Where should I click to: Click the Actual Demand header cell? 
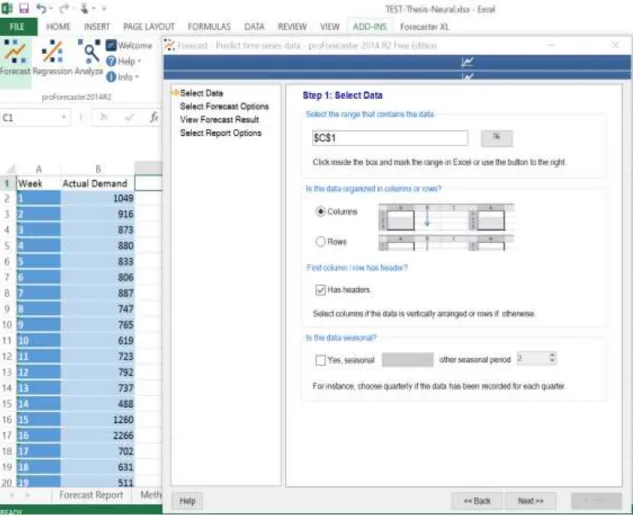(98, 183)
